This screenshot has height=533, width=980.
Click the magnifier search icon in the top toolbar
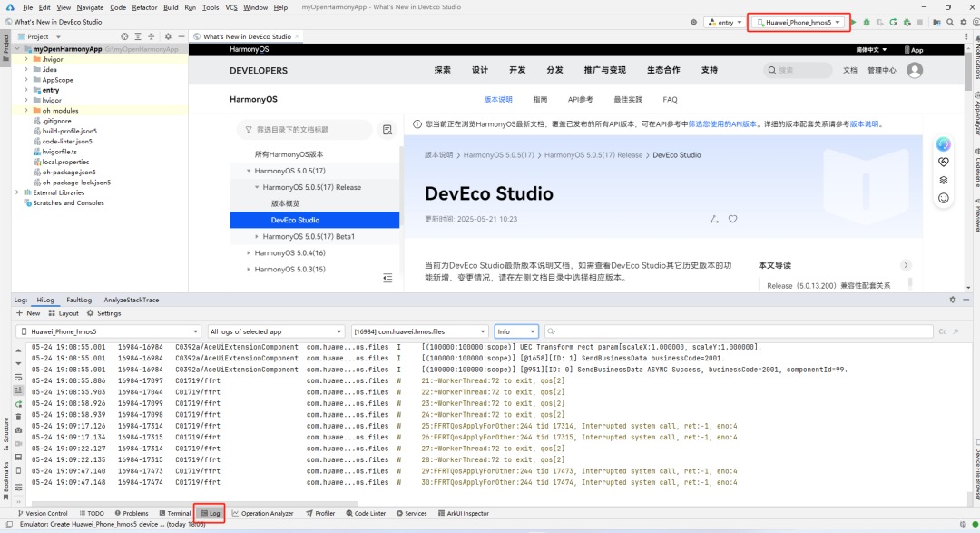click(950, 23)
